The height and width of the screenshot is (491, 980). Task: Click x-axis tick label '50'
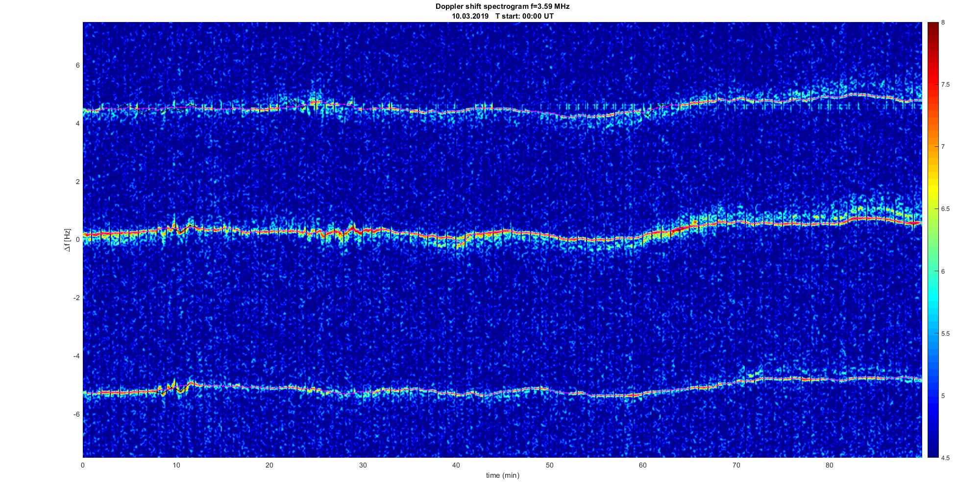[x=549, y=465]
